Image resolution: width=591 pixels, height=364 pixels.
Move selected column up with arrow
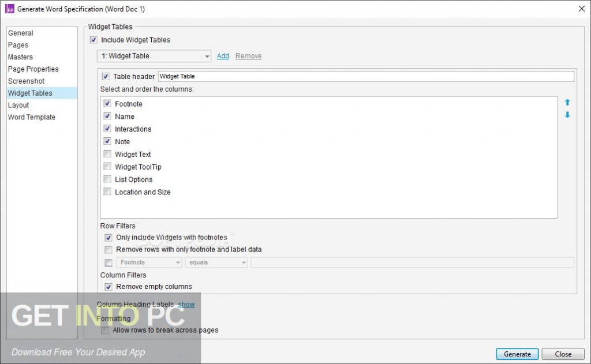click(x=567, y=102)
